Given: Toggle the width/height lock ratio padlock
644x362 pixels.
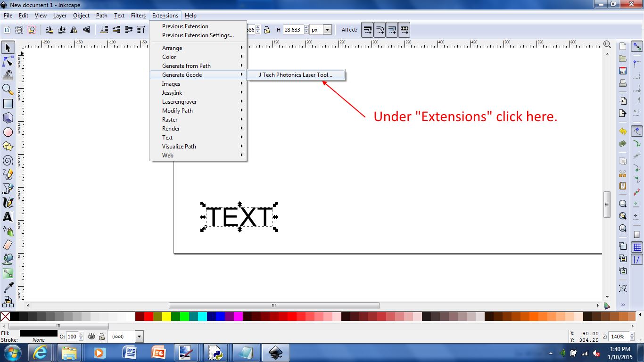Looking at the screenshot, I should 266,29.
